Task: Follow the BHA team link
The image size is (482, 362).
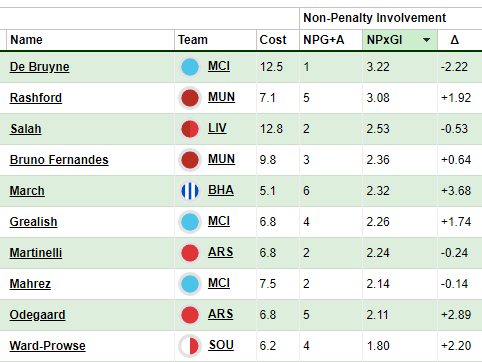Action: [x=221, y=190]
